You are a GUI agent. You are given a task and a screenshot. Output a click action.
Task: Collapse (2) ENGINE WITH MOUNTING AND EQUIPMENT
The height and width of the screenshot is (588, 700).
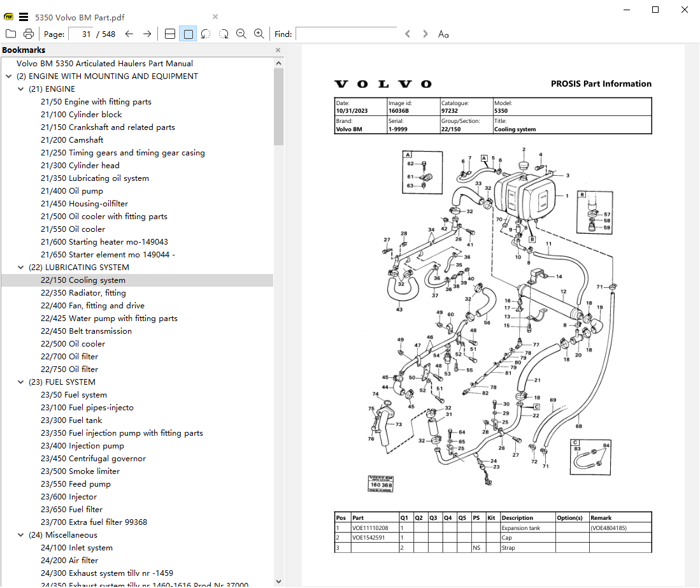point(8,76)
